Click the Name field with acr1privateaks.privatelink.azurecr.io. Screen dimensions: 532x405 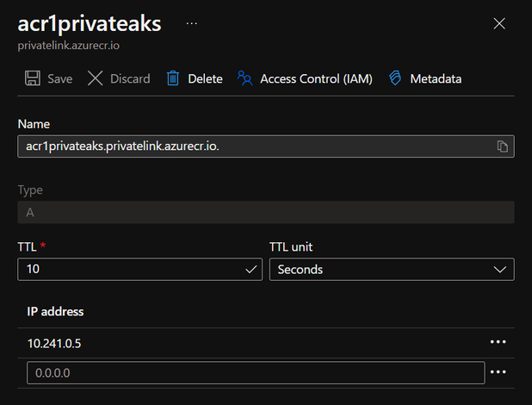[266, 146]
